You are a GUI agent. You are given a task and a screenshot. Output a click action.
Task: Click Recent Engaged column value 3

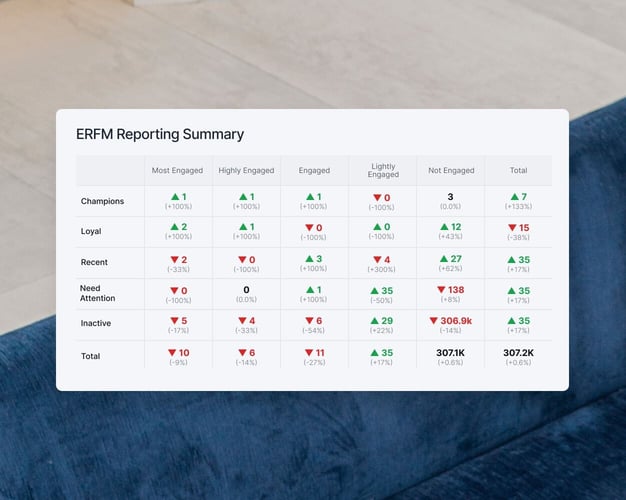point(319,259)
